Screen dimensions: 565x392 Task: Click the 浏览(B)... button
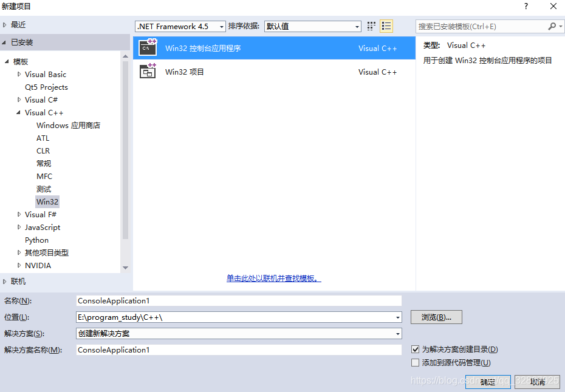pos(436,317)
